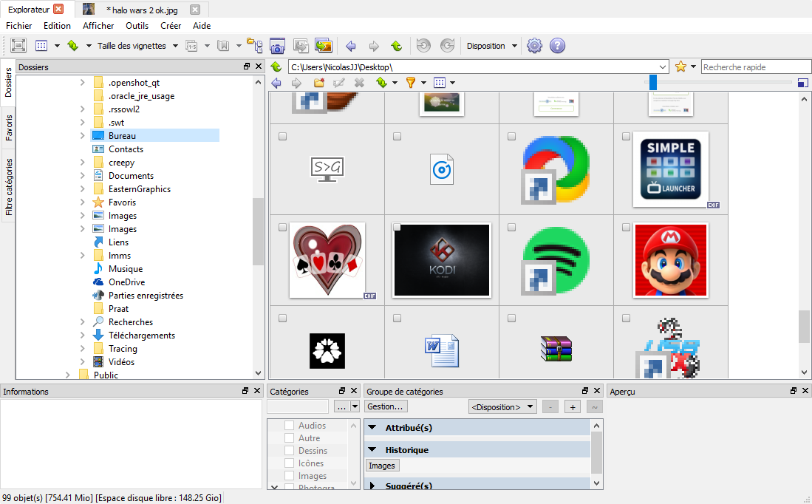Expand the Public folder node

(68, 375)
